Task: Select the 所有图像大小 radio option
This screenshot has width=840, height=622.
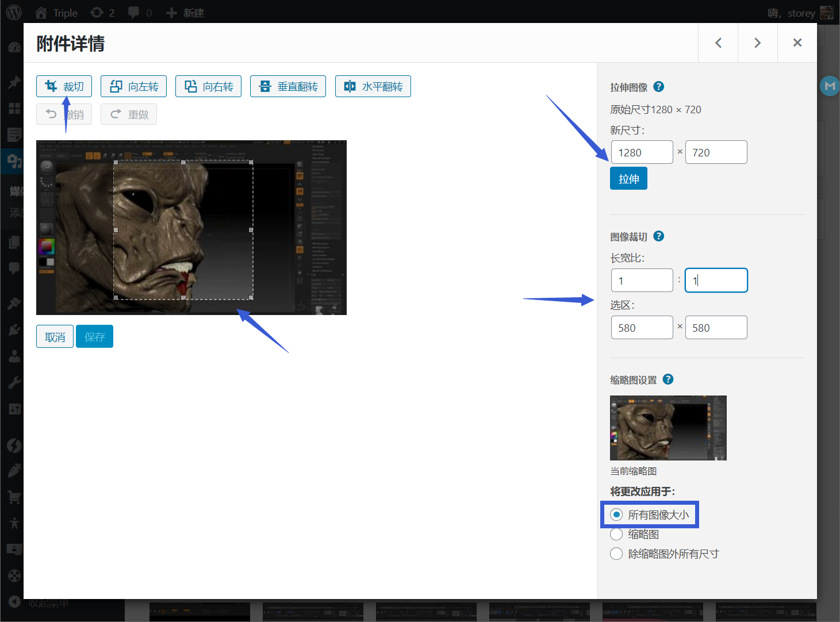Action: click(x=616, y=515)
